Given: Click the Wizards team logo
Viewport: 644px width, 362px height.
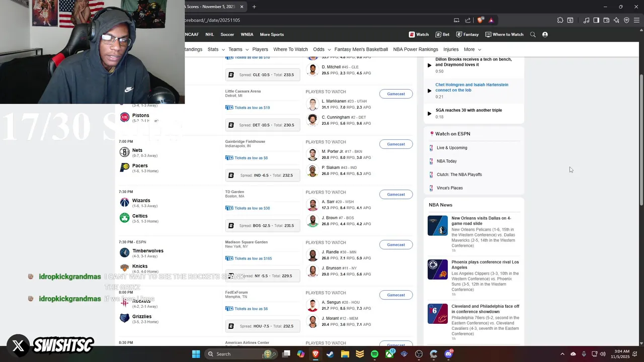Looking at the screenshot, I should (x=124, y=202).
